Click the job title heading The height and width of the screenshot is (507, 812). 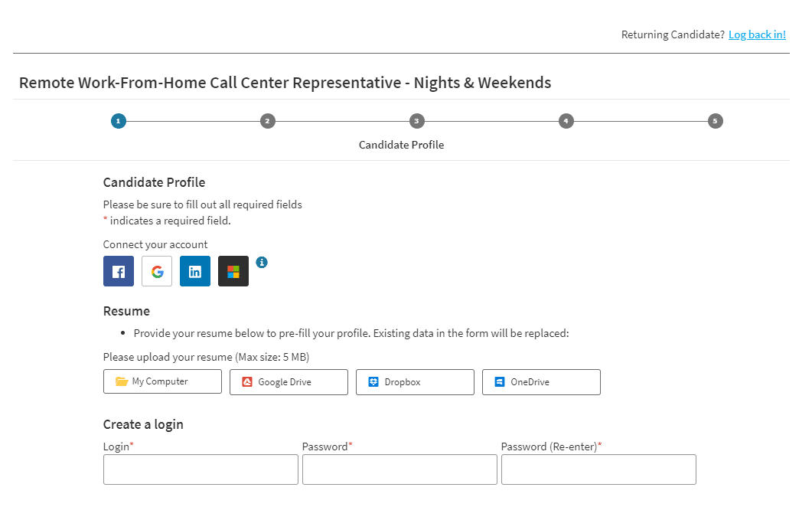pyautogui.click(x=285, y=83)
